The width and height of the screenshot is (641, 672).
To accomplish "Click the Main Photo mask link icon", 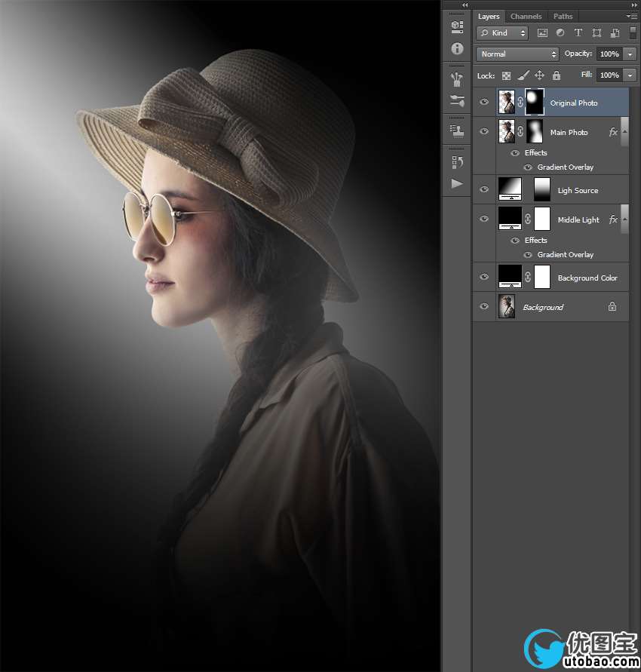I will coord(520,131).
